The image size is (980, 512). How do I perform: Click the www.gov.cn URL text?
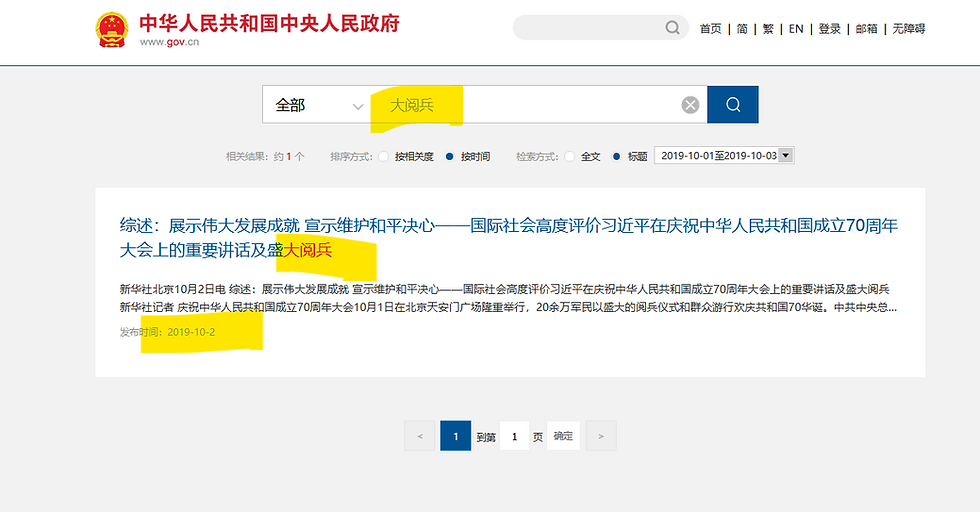coord(169,42)
